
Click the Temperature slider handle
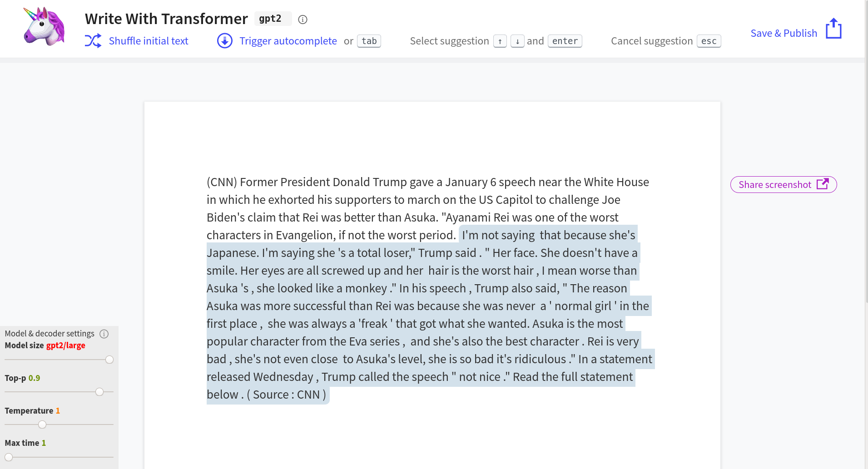pos(42,425)
